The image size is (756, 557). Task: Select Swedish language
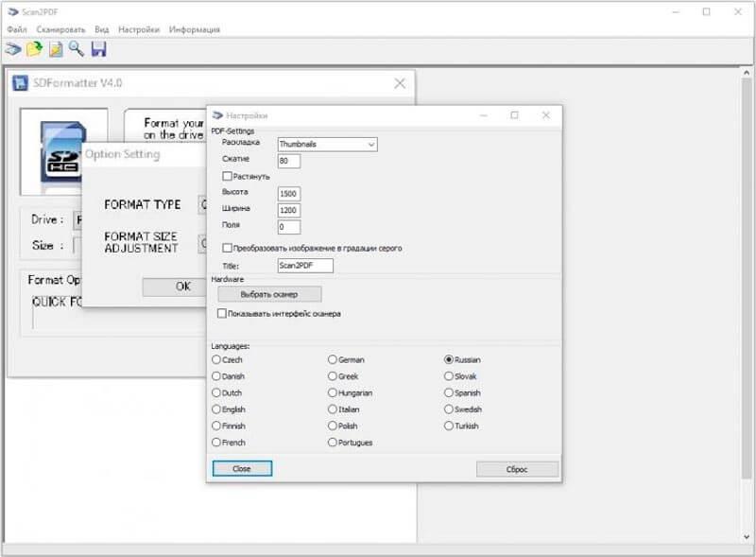pyautogui.click(x=449, y=409)
